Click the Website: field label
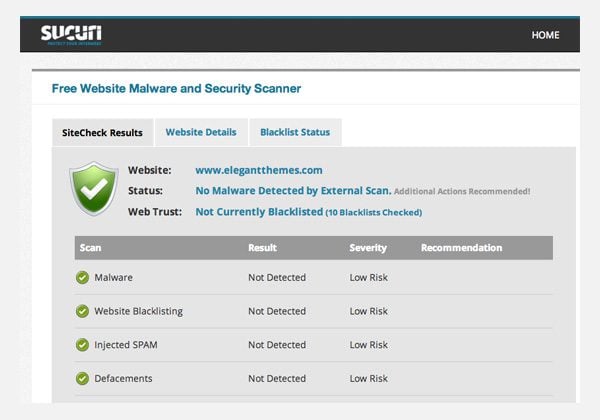This screenshot has height=420, width=600. (x=150, y=170)
